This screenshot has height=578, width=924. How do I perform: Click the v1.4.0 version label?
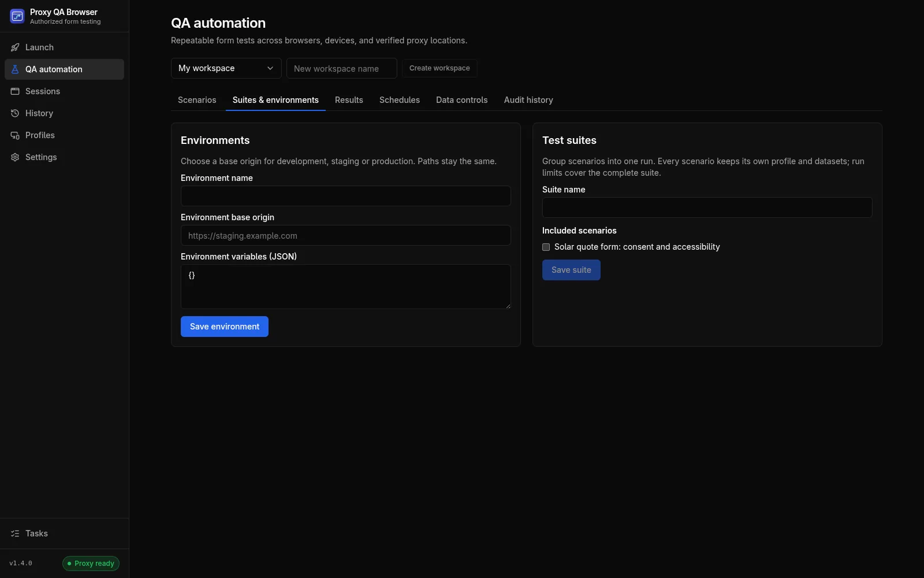[x=21, y=564]
